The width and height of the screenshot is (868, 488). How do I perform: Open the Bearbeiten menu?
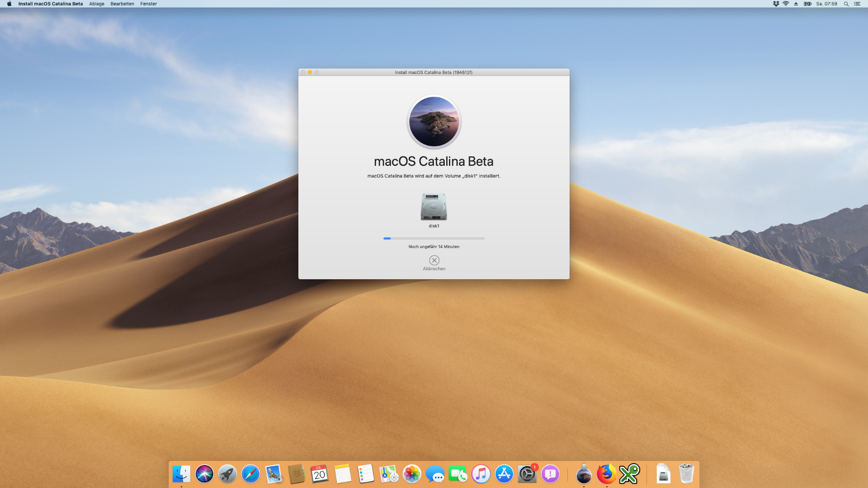pyautogui.click(x=122, y=4)
